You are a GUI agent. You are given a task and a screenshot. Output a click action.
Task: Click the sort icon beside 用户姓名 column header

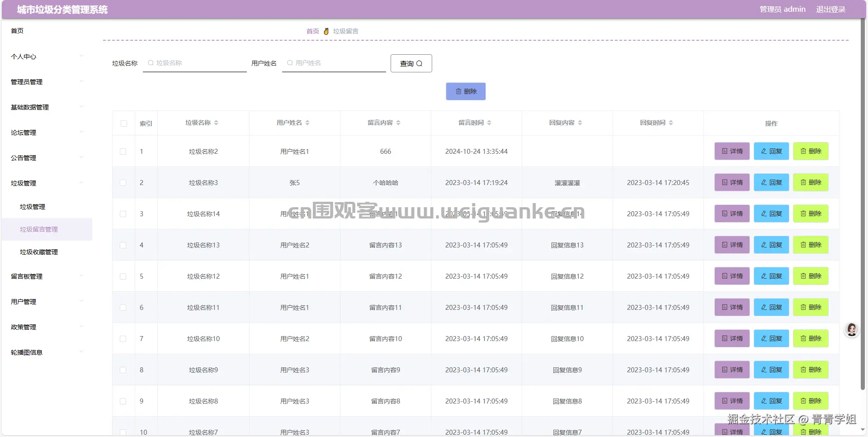307,123
